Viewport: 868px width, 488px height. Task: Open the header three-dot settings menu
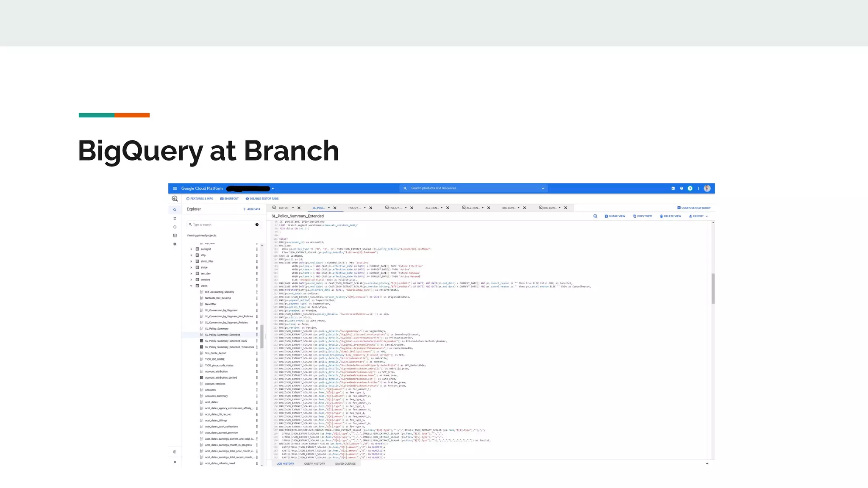(x=698, y=189)
